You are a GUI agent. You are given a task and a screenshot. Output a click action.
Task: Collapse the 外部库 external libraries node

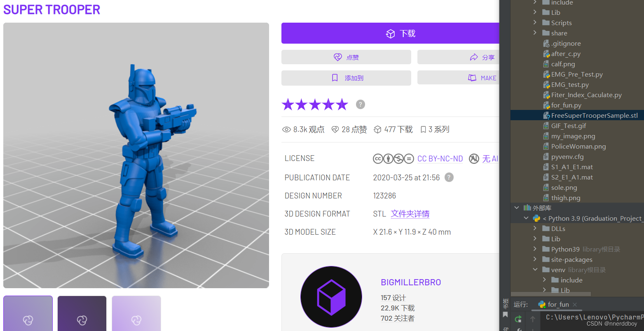pos(517,208)
